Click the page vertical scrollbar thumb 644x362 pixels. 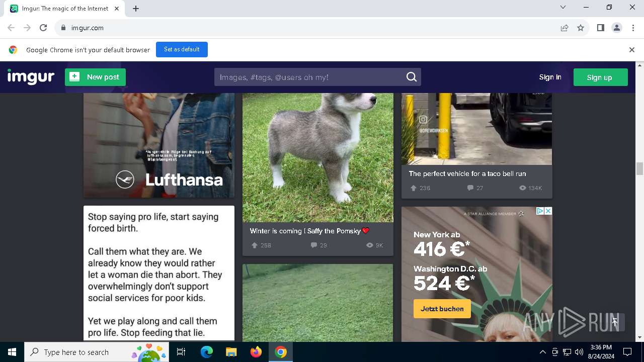tap(640, 168)
